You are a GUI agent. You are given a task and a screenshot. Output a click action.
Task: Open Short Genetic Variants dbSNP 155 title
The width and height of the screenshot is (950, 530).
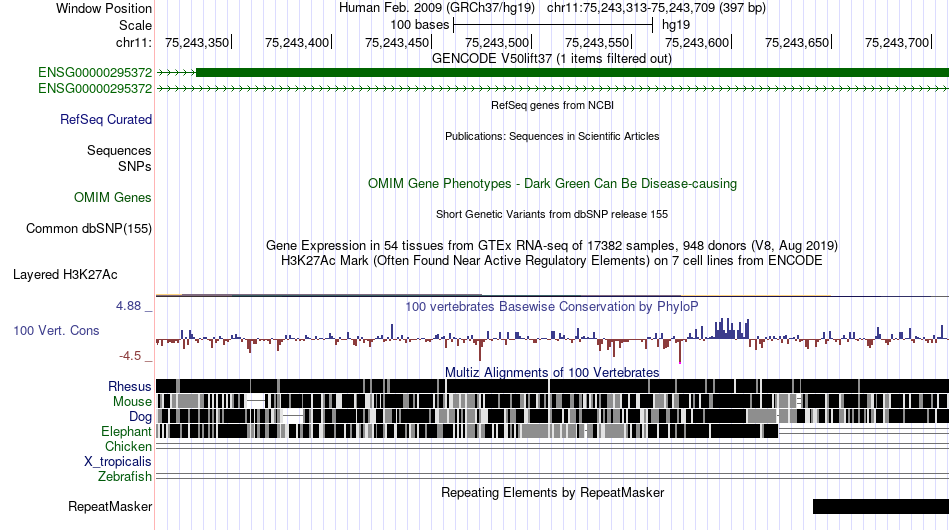tap(552, 214)
